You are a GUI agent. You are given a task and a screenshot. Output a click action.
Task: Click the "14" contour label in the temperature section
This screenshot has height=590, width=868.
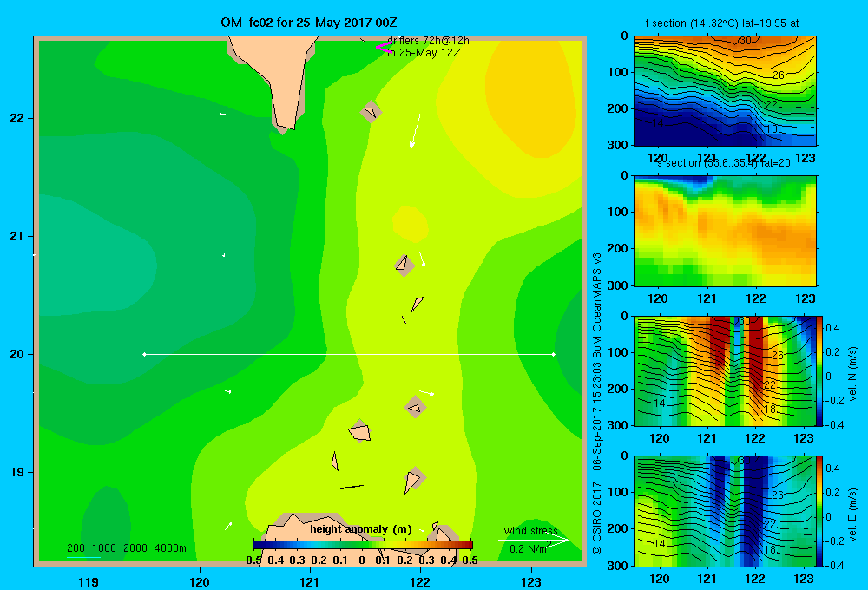(x=657, y=123)
